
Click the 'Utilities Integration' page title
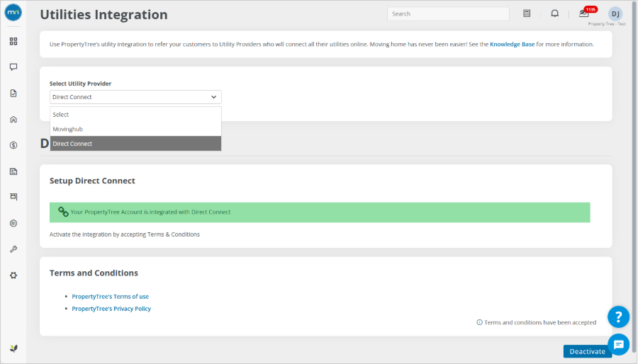103,15
